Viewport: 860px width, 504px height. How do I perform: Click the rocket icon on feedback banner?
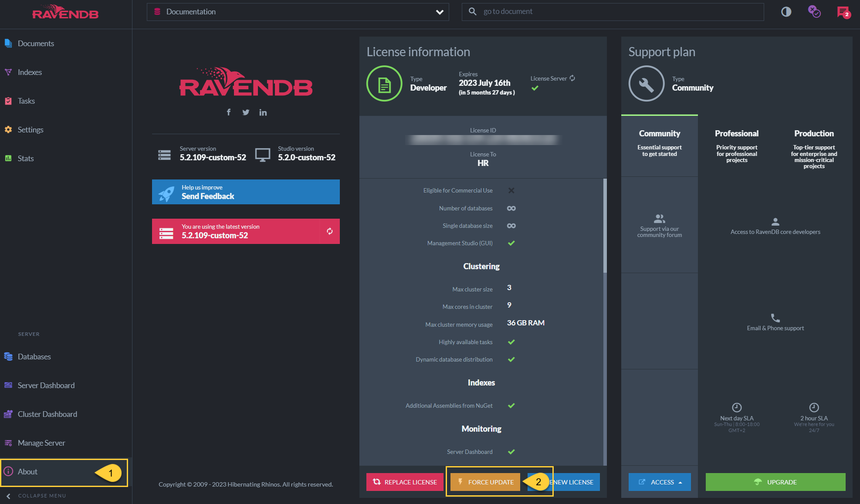[x=166, y=193]
